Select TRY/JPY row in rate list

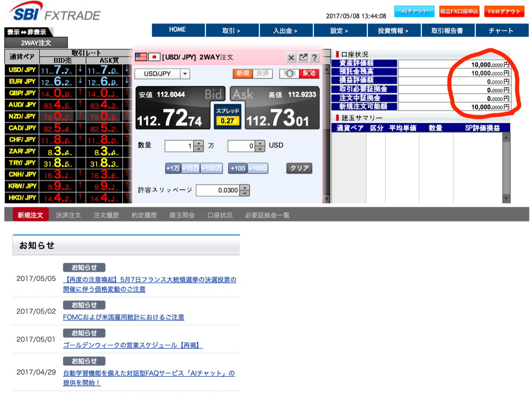coord(68,163)
